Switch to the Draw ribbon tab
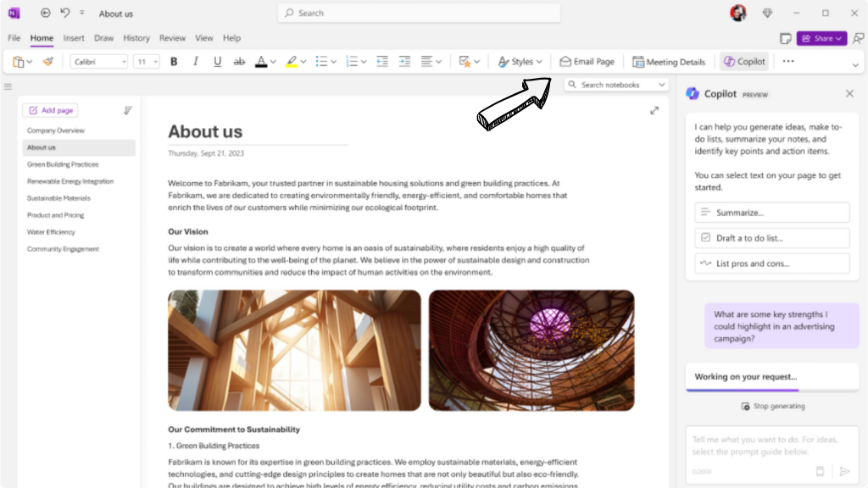868x488 pixels. click(103, 37)
